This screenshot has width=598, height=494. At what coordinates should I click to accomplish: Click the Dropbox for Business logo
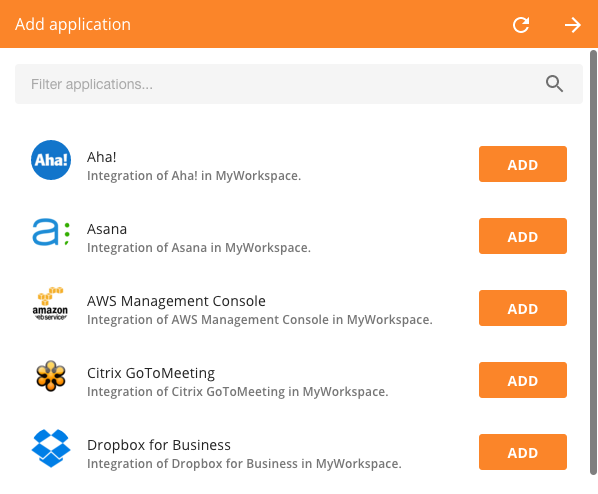click(51, 448)
